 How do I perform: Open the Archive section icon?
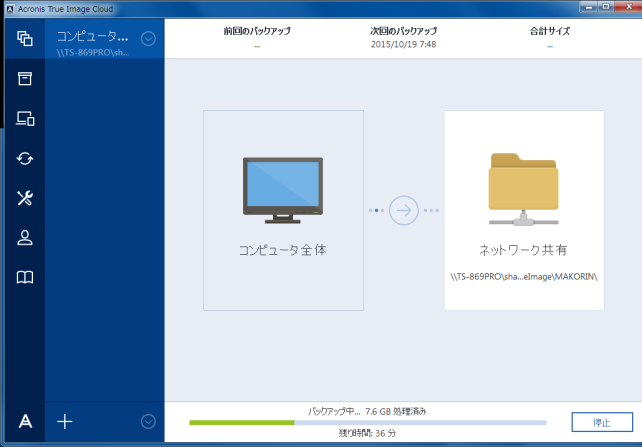point(25,79)
